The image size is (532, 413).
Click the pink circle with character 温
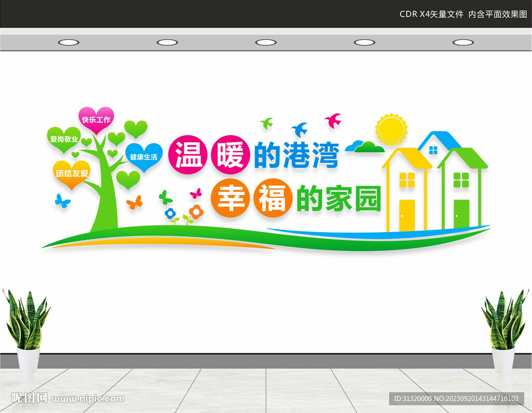point(188,155)
